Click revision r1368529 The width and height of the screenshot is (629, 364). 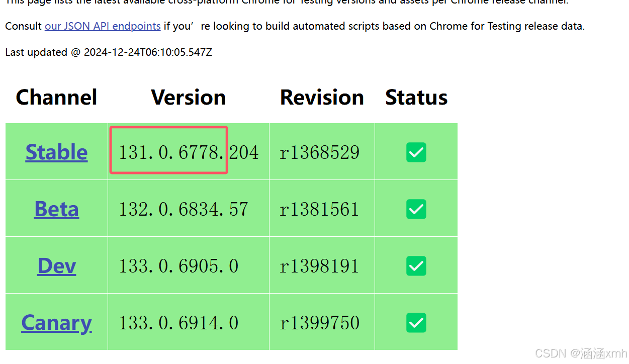click(320, 152)
